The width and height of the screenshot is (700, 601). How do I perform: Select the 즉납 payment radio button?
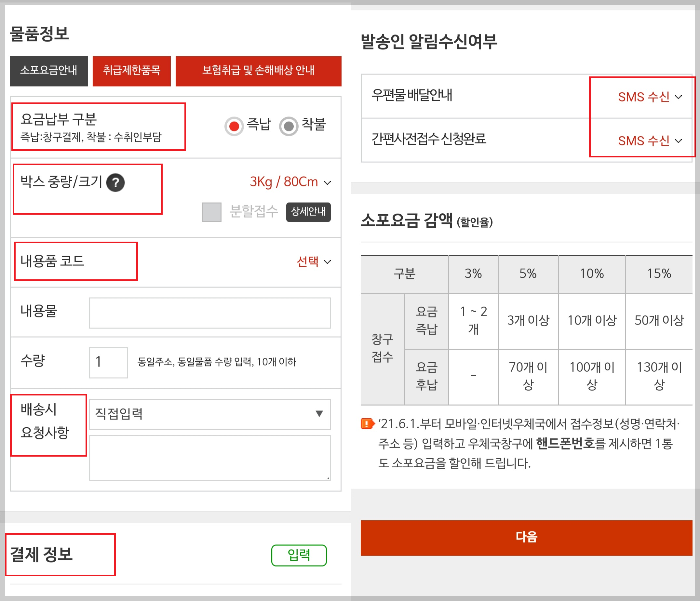point(234,125)
